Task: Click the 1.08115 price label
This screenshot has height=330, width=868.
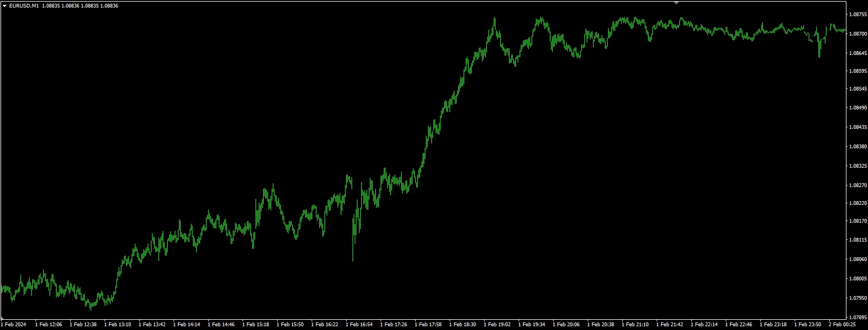Action: pyautogui.click(x=857, y=240)
